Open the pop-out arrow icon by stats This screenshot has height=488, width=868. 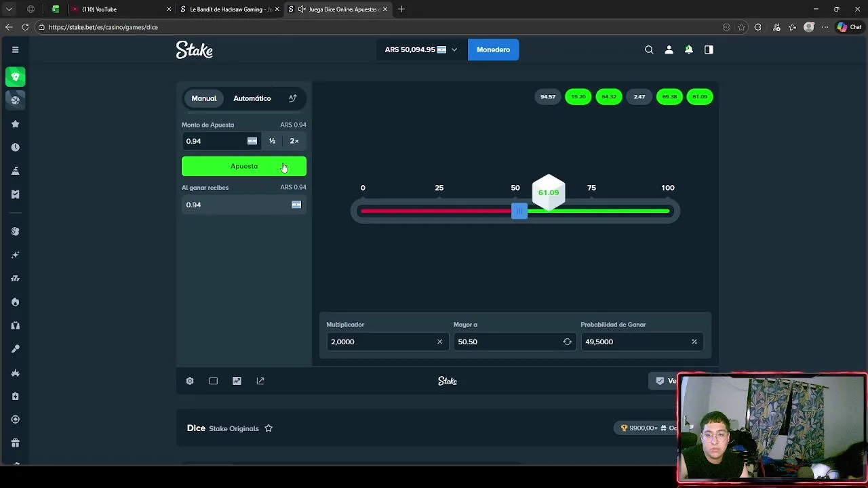point(260,381)
